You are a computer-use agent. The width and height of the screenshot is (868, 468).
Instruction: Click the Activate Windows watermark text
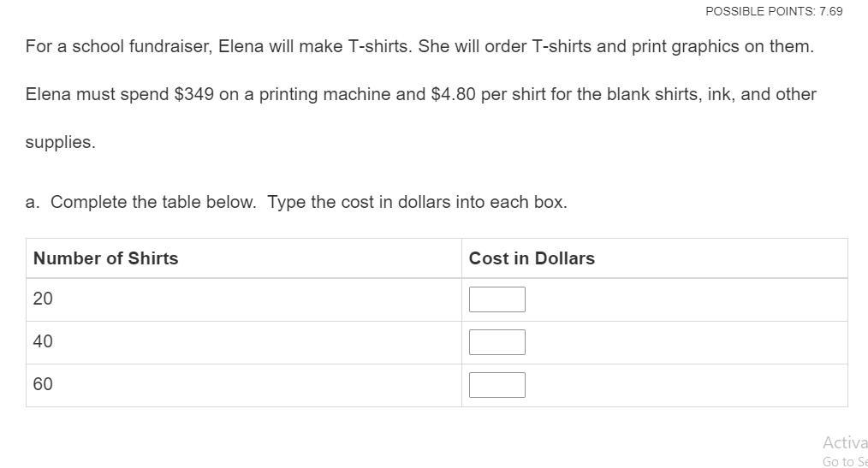pos(844,442)
